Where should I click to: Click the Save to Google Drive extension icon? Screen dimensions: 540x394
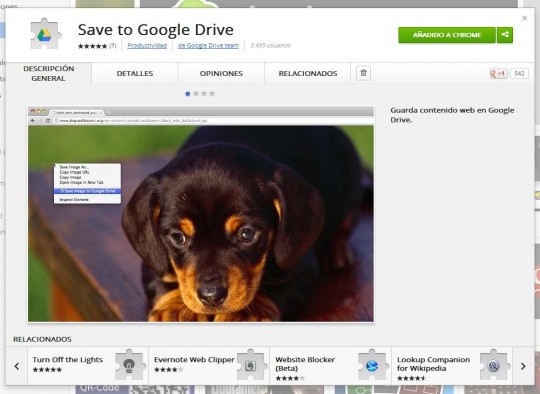46,34
